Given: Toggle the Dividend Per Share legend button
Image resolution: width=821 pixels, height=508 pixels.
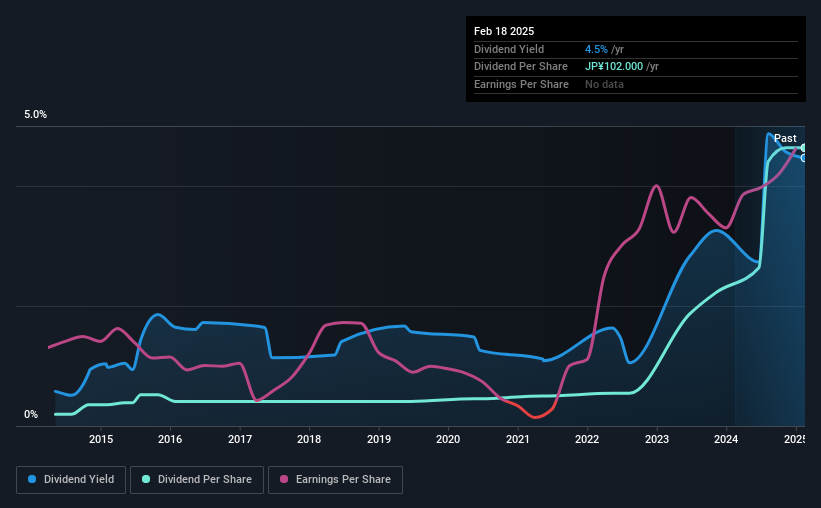Looking at the screenshot, I should (197, 479).
